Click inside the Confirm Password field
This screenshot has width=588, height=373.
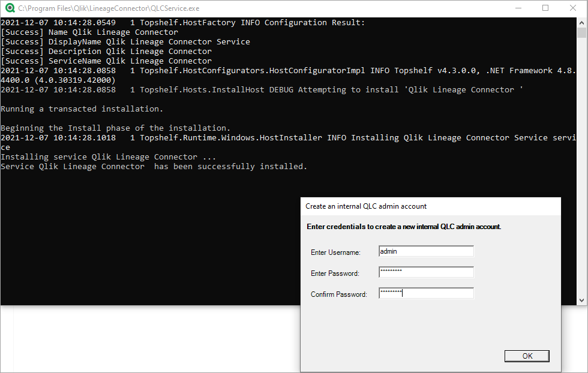[426, 293]
